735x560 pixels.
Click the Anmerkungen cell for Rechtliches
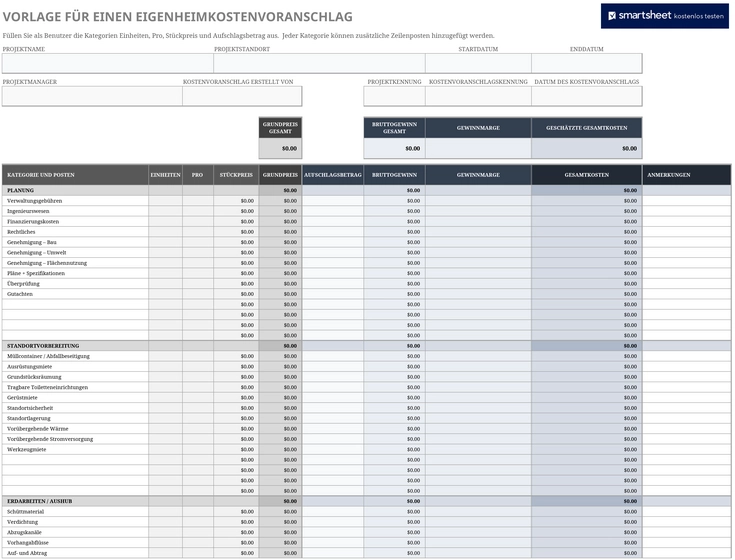pos(686,231)
